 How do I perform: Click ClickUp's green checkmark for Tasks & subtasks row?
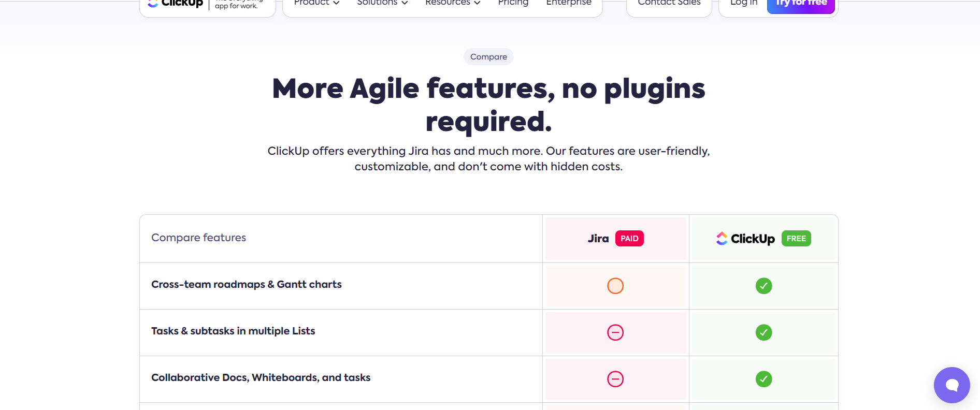pos(763,332)
